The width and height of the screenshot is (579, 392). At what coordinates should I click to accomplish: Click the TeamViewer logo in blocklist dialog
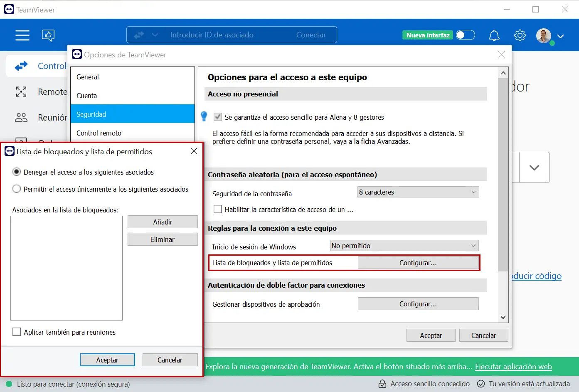(10, 151)
